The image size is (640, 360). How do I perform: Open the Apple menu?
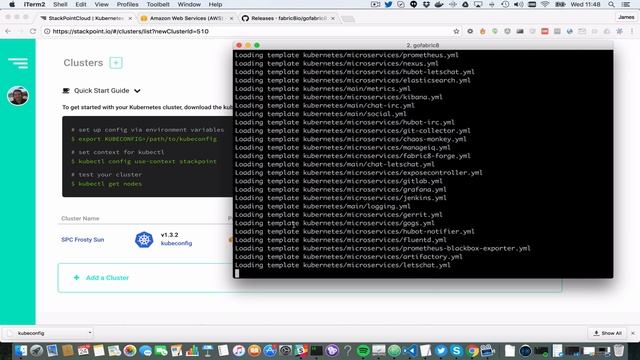click(12, 4)
